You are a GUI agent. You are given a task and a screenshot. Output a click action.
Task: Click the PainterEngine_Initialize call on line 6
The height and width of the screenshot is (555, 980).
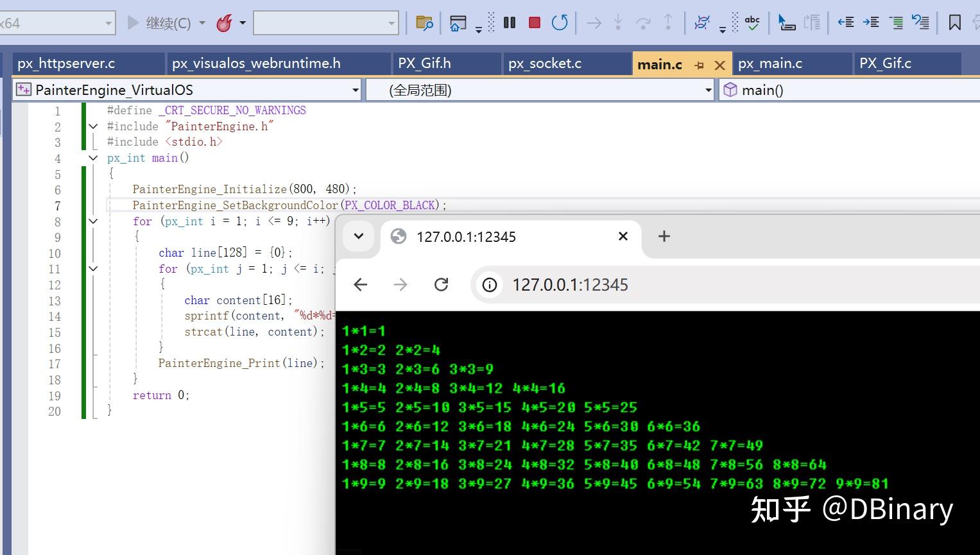point(245,189)
